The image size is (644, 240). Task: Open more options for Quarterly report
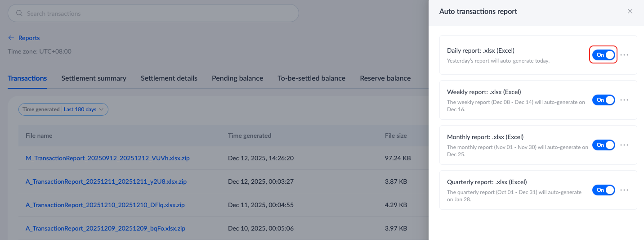click(624, 190)
